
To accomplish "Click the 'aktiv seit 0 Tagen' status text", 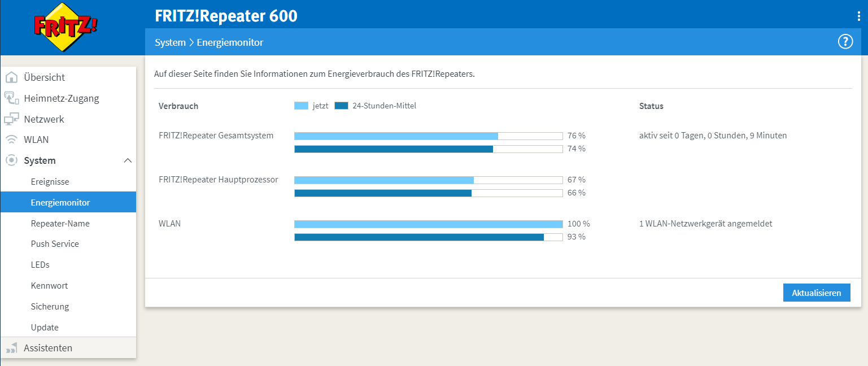I will (x=713, y=136).
